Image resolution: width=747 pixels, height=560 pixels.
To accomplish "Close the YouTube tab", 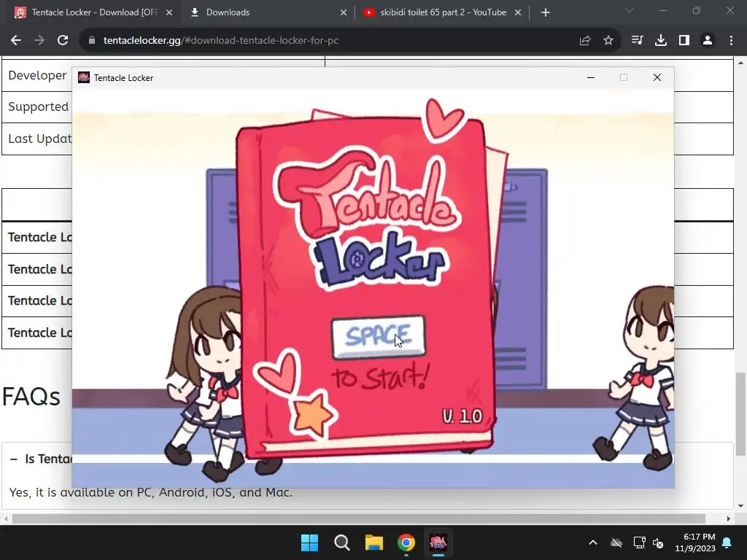I will [x=518, y=12].
